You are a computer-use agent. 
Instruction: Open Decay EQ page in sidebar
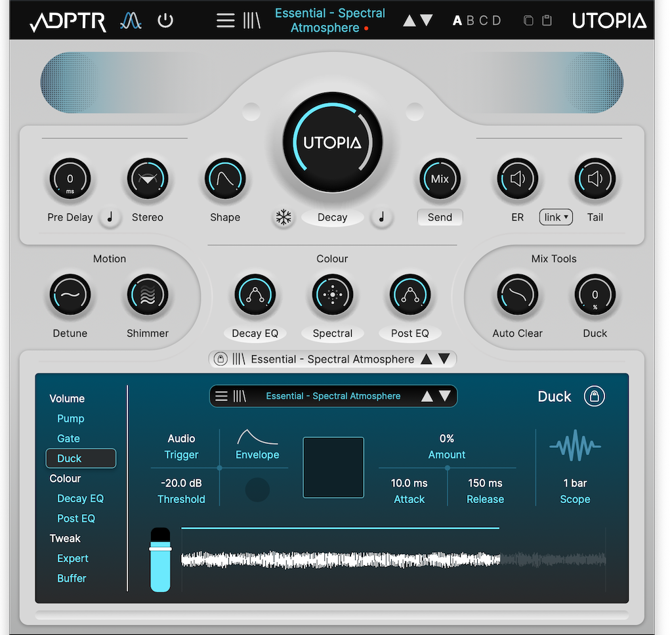(81, 498)
